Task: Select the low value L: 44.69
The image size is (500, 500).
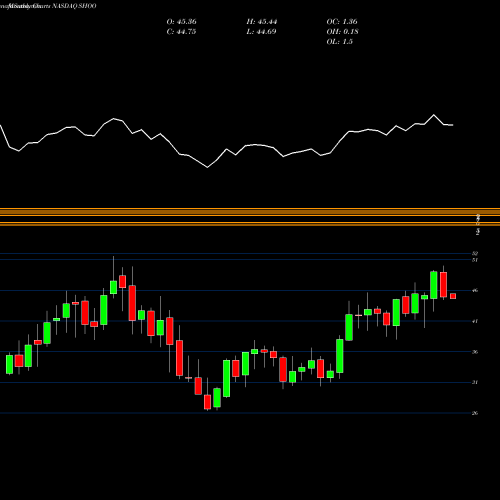Action: click(261, 32)
